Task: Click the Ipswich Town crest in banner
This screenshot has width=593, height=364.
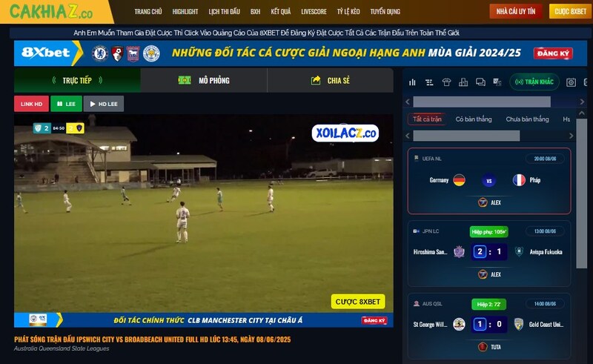Action: [x=133, y=53]
